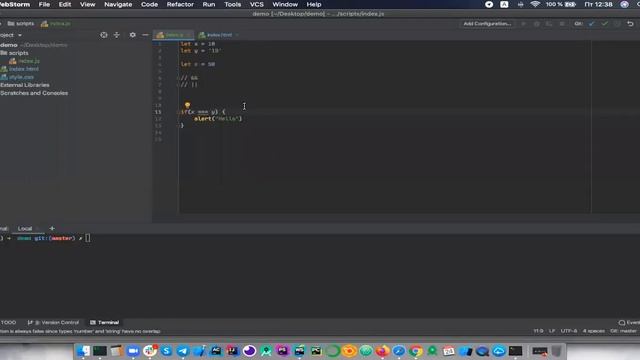The height and width of the screenshot is (360, 640).
Task: Toggle the Terminal tool window button
Action: click(104, 322)
